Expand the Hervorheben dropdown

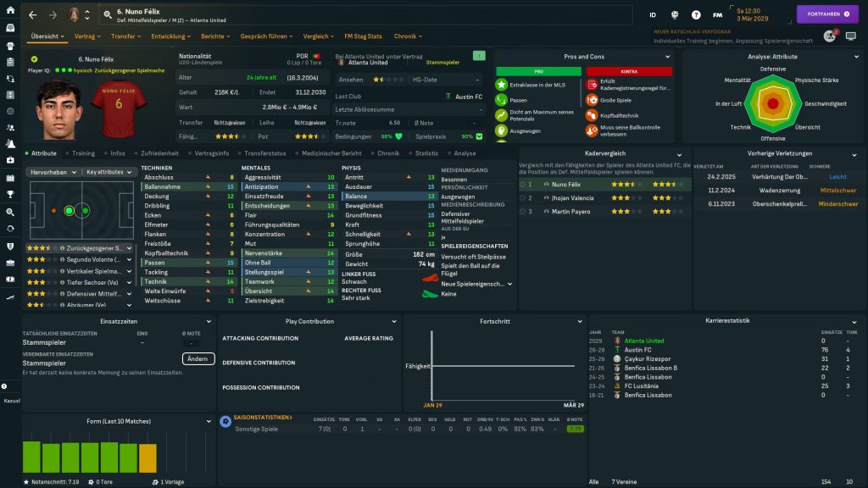point(53,171)
